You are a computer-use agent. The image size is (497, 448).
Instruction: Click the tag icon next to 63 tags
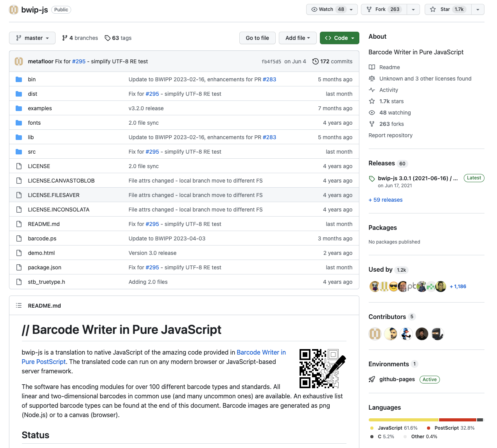pos(108,38)
